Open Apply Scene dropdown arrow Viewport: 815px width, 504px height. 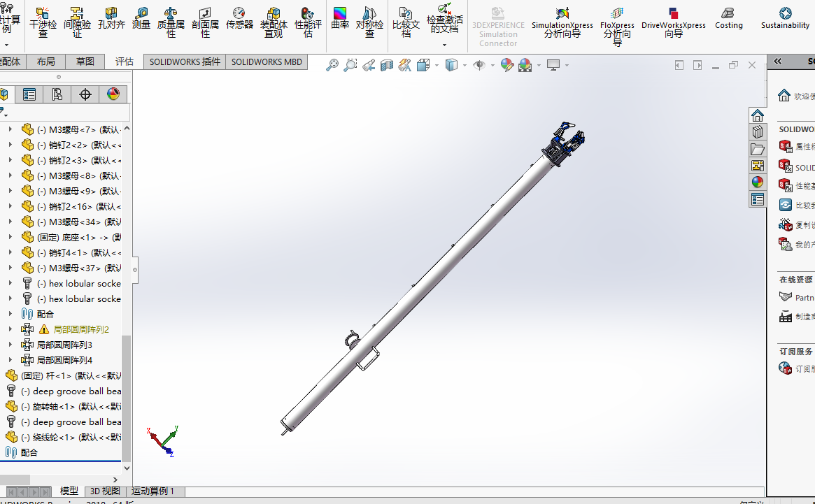click(539, 66)
